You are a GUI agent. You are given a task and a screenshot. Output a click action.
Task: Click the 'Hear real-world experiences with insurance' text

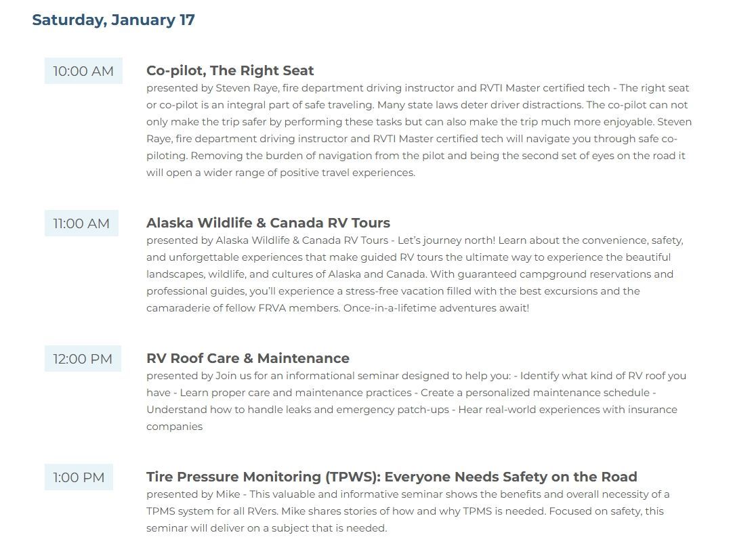[x=567, y=410]
